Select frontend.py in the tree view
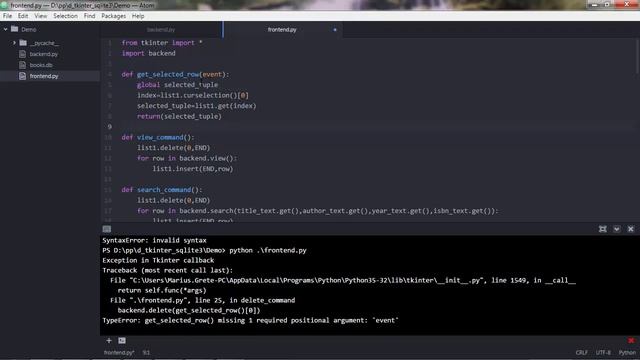The height and width of the screenshot is (360, 640). pyautogui.click(x=44, y=76)
